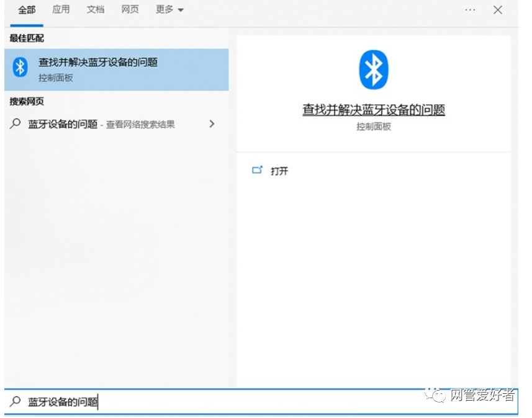Click 控制面板 subtitle under best match
532x418 pixels.
click(56, 78)
